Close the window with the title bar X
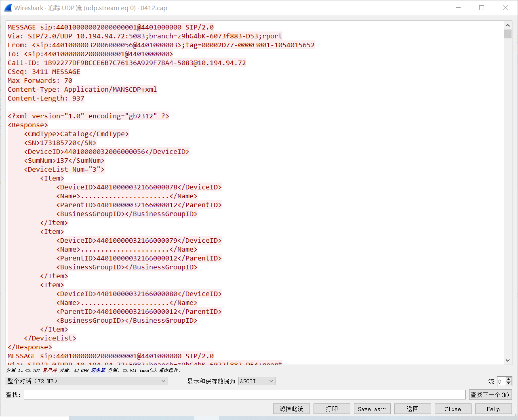 [x=505, y=8]
